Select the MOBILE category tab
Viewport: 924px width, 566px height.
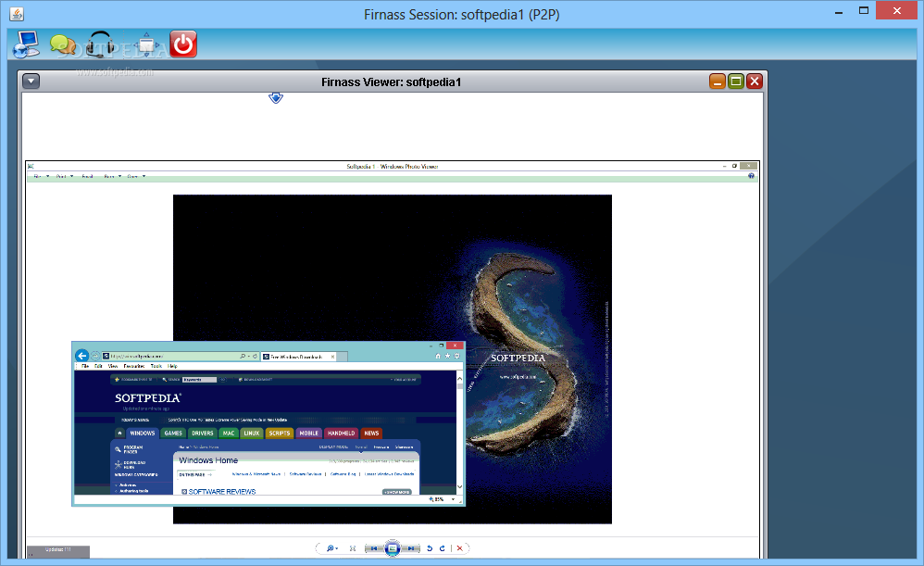(x=309, y=434)
